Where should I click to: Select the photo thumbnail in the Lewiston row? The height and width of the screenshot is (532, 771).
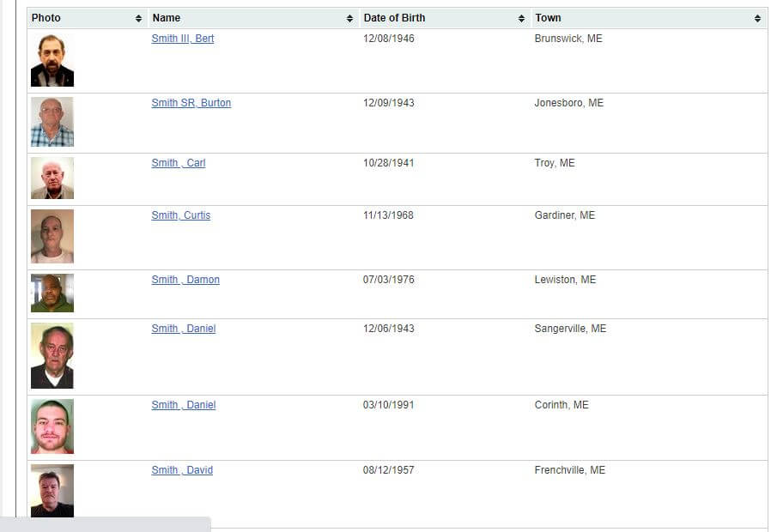(52, 293)
